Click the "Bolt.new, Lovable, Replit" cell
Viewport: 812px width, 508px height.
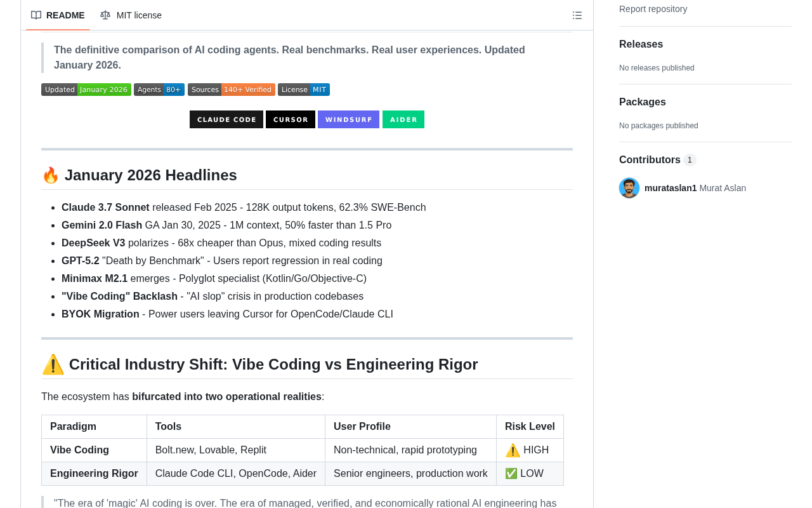click(236, 450)
